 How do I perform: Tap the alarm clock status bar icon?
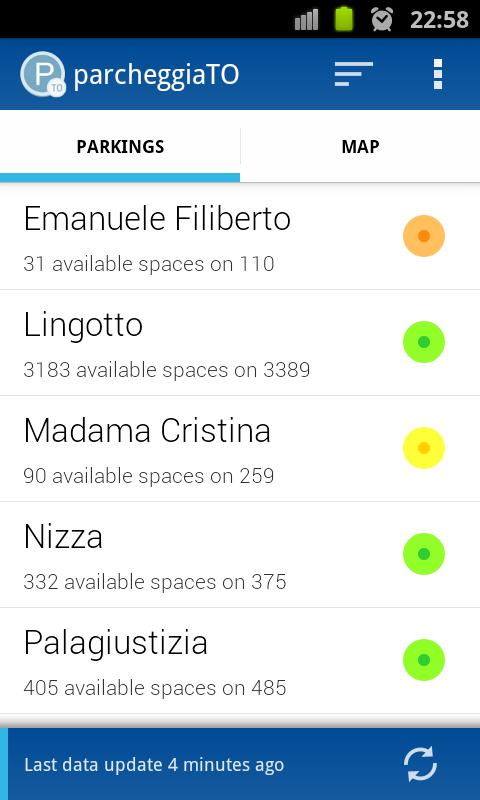382,19
